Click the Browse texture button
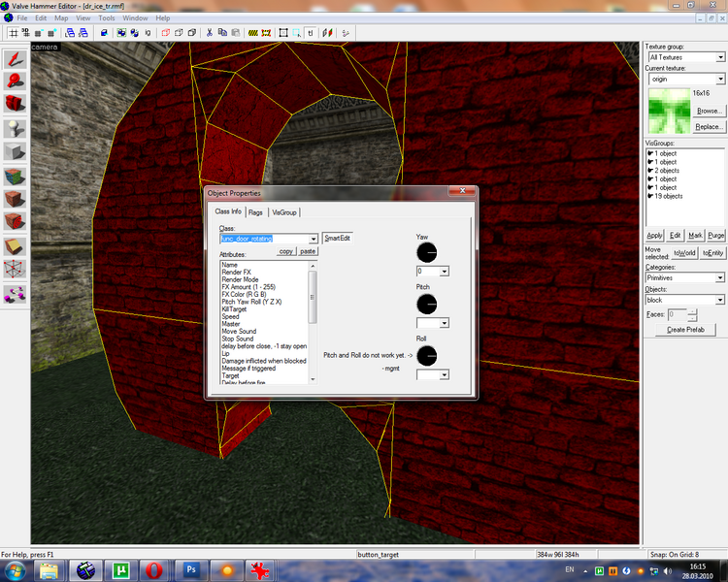Viewport: 728px width, 582px height. [709, 111]
